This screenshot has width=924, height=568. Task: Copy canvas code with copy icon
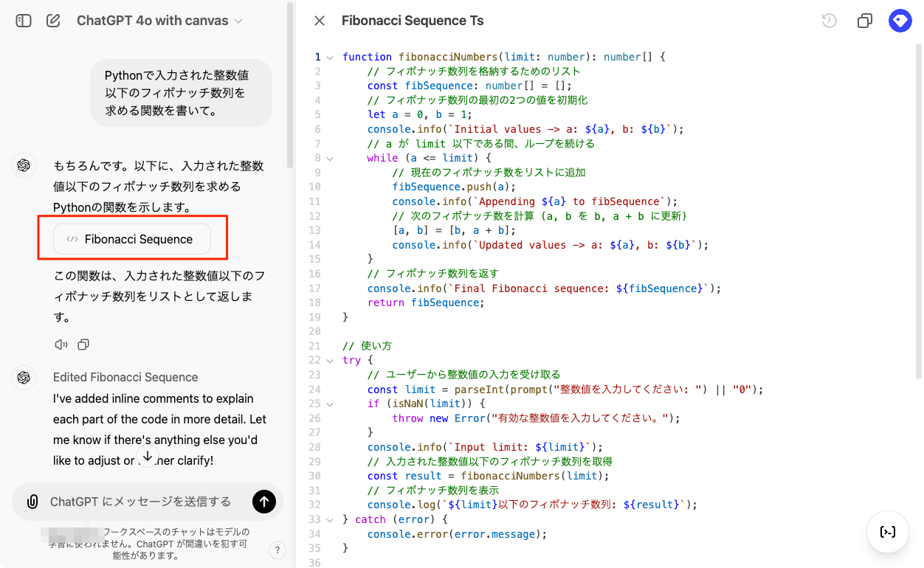point(865,21)
